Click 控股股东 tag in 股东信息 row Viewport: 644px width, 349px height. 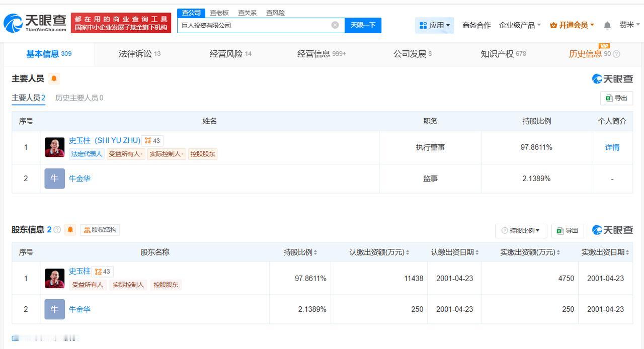tap(166, 285)
